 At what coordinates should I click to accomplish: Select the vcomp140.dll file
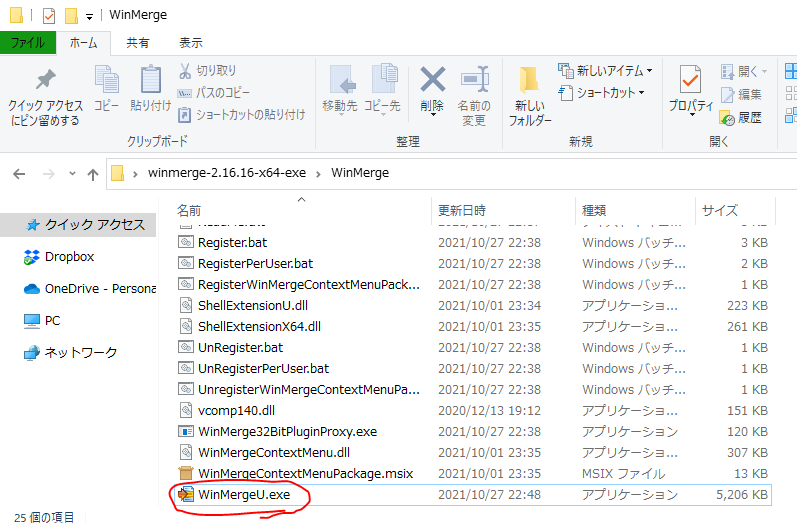(236, 411)
